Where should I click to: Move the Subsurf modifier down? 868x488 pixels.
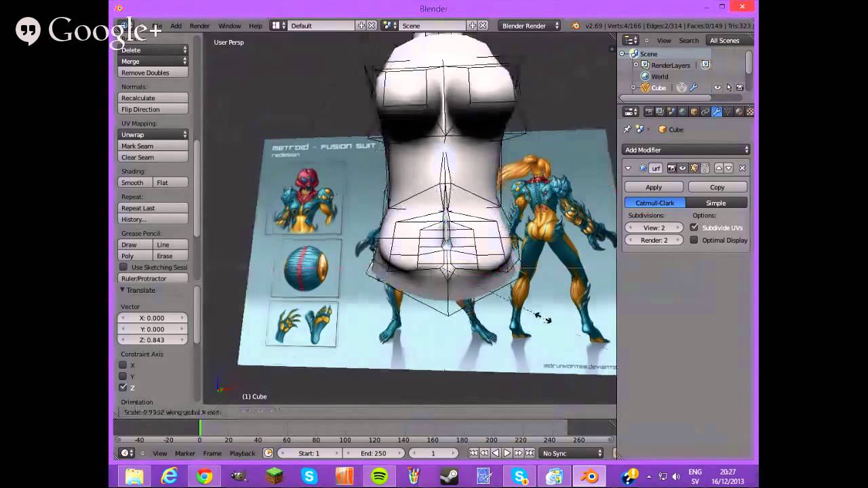[x=729, y=168]
